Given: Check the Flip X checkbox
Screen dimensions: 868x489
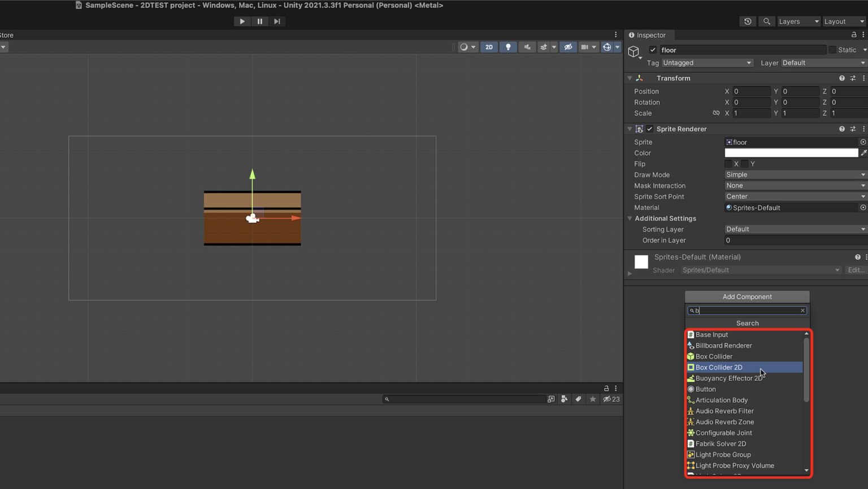Looking at the screenshot, I should (728, 164).
